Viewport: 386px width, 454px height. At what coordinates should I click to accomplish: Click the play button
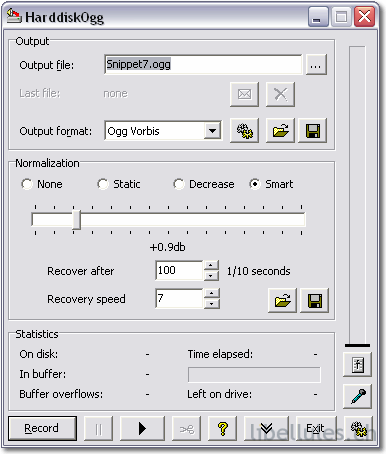pos(142,428)
